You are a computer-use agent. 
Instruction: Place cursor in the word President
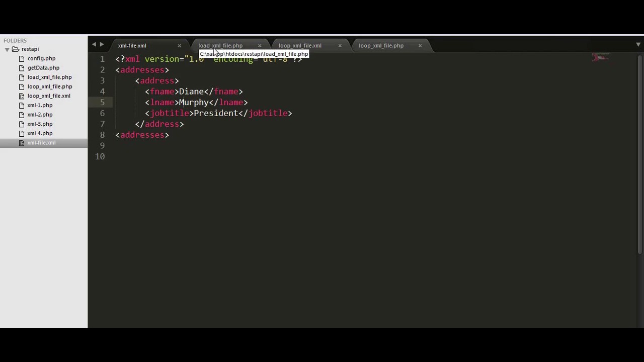click(x=216, y=113)
